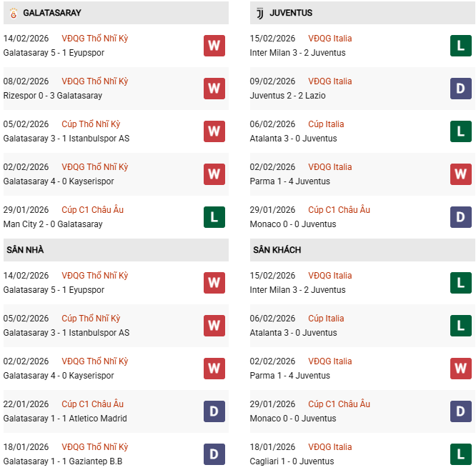Click VĐQG Thổ Nhĩ Kỳ link dated 08/02/2026
This screenshot has height=470, width=476.
[x=95, y=81]
